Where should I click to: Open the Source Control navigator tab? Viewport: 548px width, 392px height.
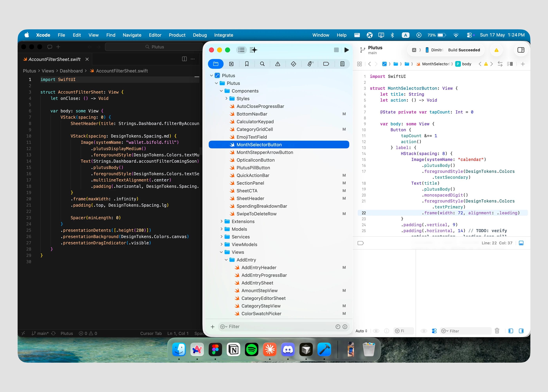231,64
